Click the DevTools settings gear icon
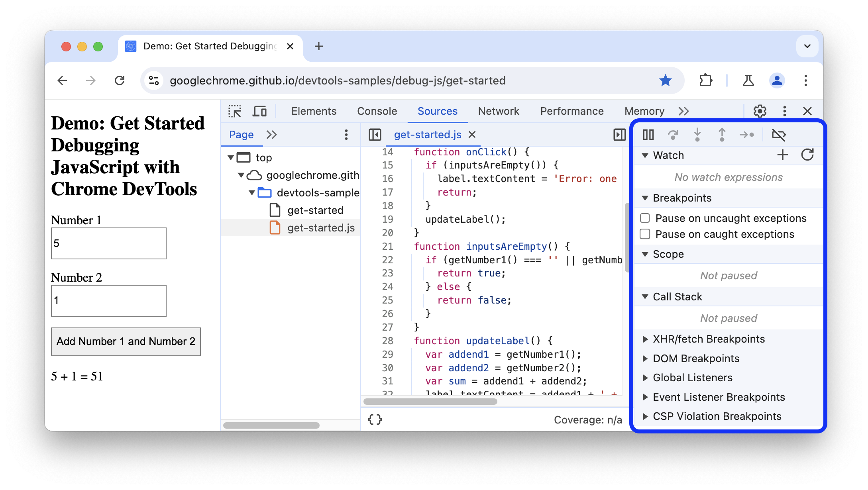 (761, 111)
